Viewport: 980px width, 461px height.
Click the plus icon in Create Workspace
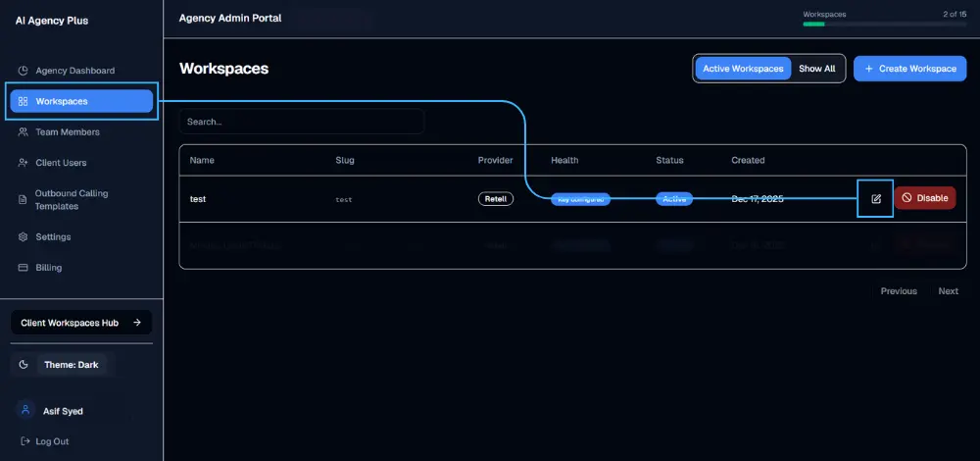click(868, 69)
